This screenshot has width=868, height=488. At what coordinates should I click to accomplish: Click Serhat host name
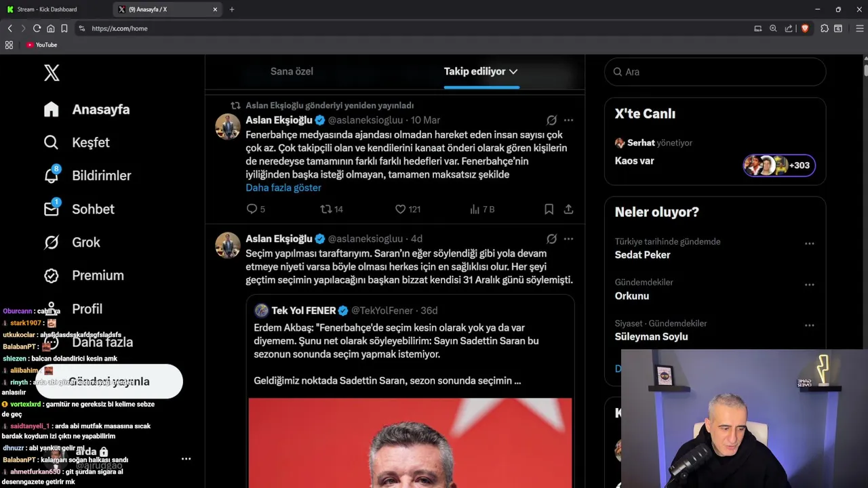(641, 143)
